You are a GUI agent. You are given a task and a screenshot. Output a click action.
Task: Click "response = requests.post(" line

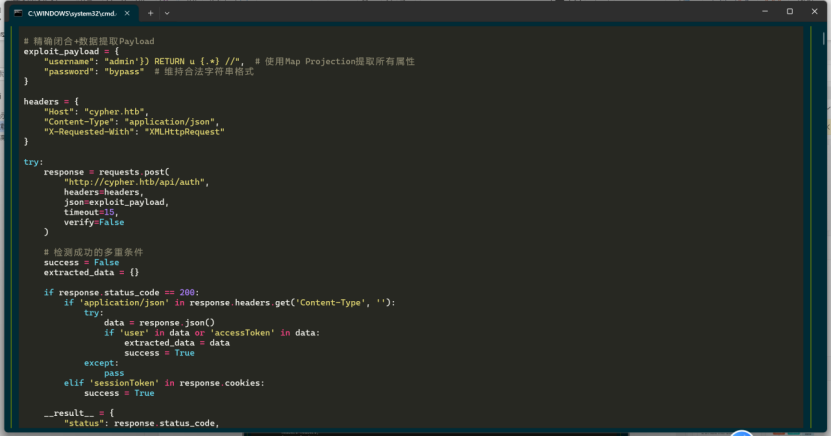pyautogui.click(x=107, y=172)
